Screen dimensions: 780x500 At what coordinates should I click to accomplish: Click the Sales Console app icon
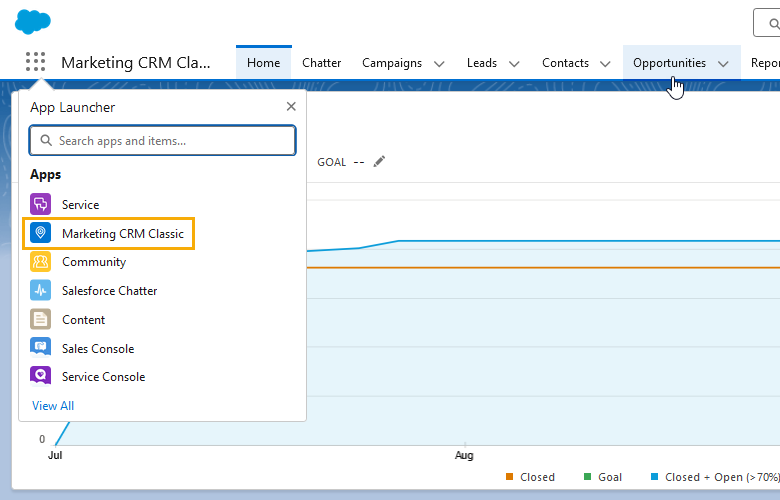(x=40, y=348)
